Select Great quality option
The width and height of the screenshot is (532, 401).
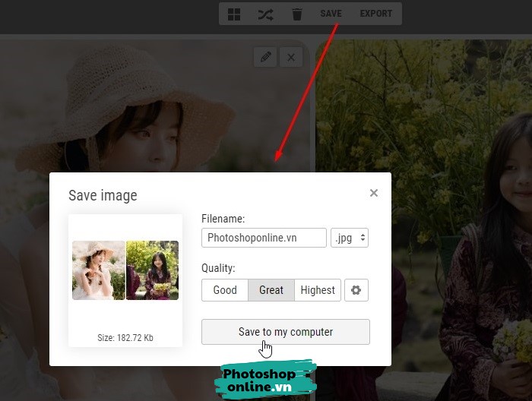[271, 290]
